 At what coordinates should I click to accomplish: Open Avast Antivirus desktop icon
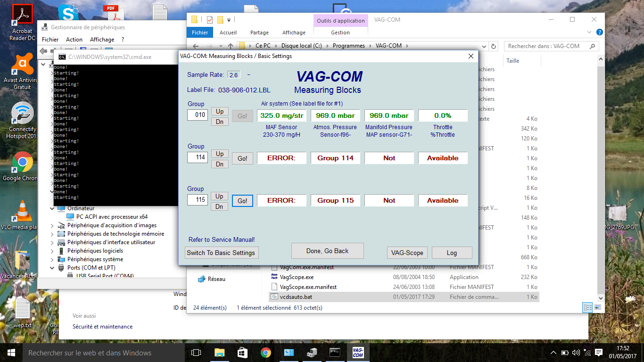22,71
